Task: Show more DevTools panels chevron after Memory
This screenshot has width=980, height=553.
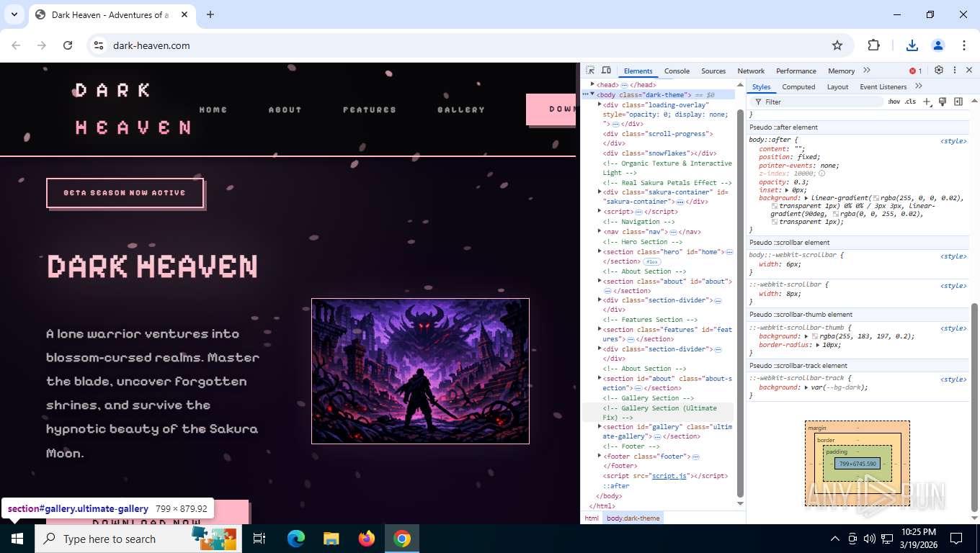Action: [x=867, y=71]
